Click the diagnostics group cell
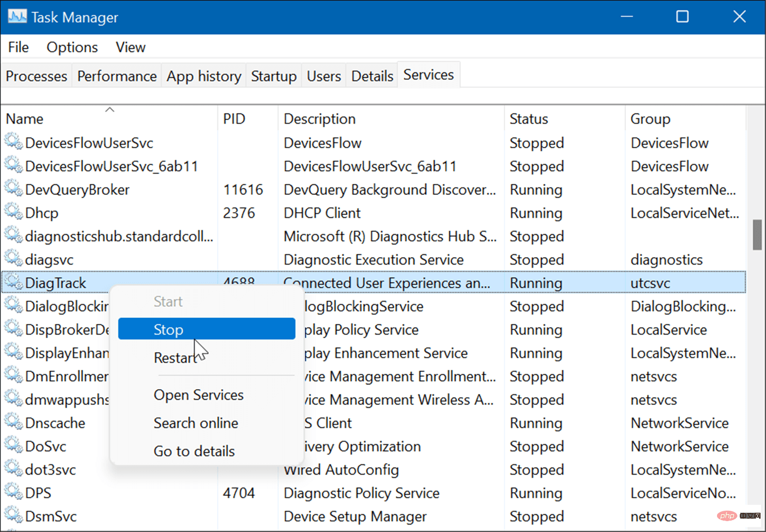The height and width of the screenshot is (532, 766). (667, 260)
